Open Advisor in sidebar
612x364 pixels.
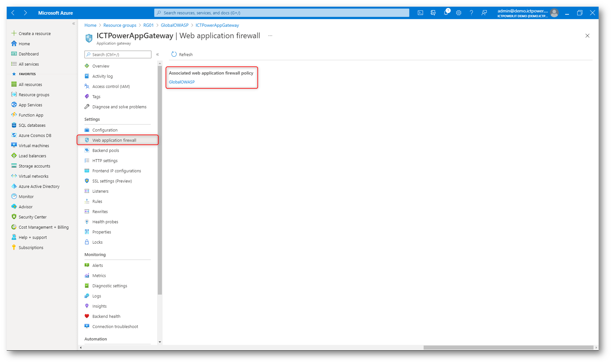(x=25, y=207)
